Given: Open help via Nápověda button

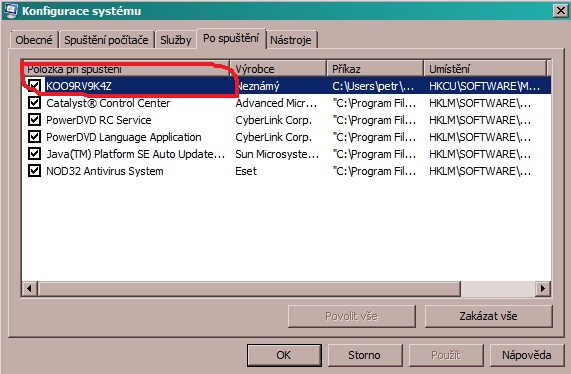Looking at the screenshot, I should point(527,355).
